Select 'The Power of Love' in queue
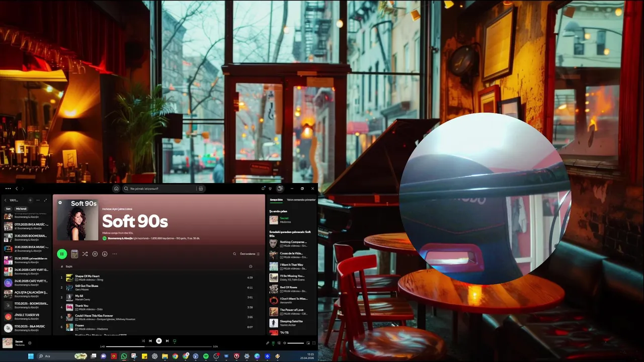 coord(292,312)
